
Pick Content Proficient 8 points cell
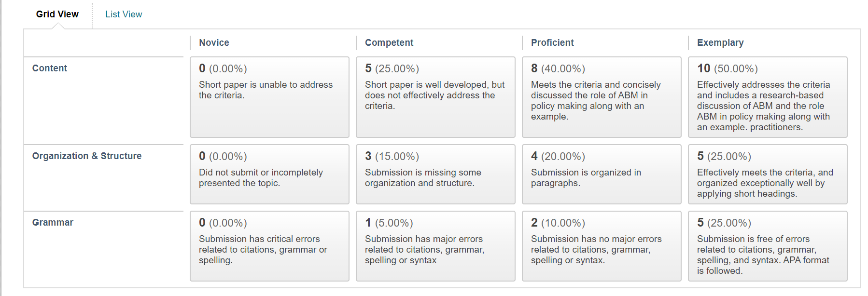click(x=602, y=97)
